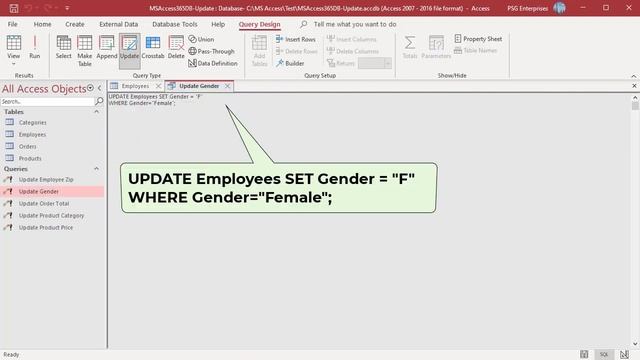Click the search magnifier icon in navigation pane
The image size is (640, 360).
coord(99,101)
